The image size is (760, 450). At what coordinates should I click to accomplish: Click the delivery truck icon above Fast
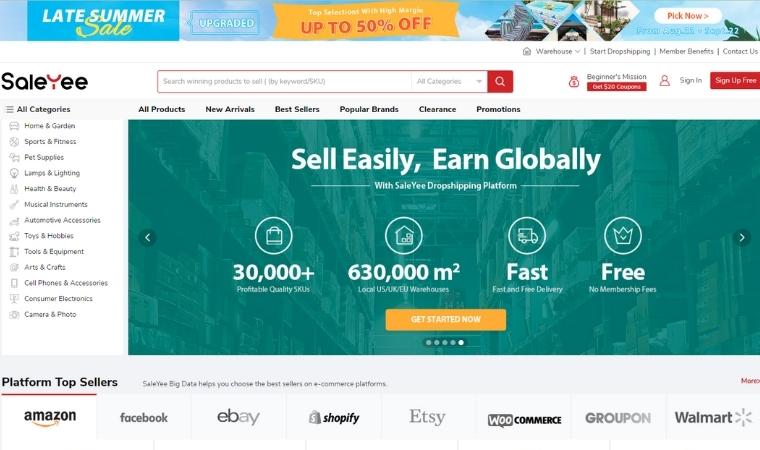(x=527, y=236)
